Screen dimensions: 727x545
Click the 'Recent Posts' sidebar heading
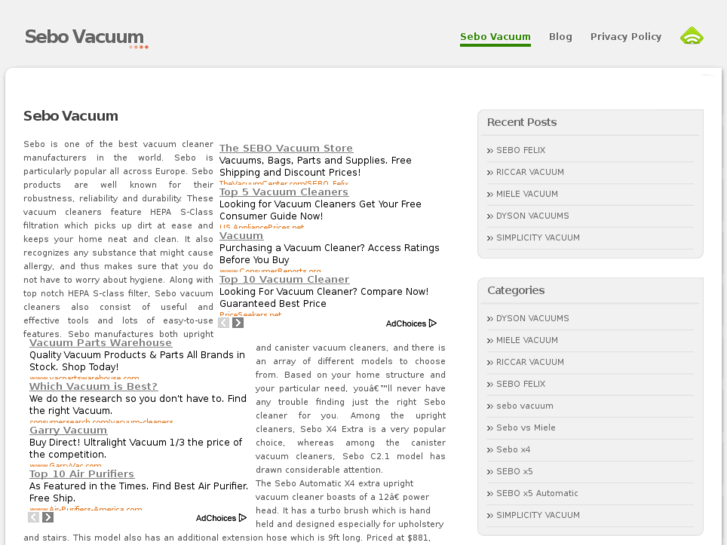click(x=522, y=122)
